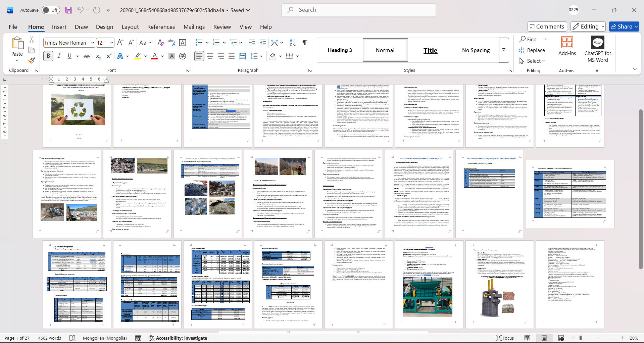Apply bullet list formatting

coord(199,43)
